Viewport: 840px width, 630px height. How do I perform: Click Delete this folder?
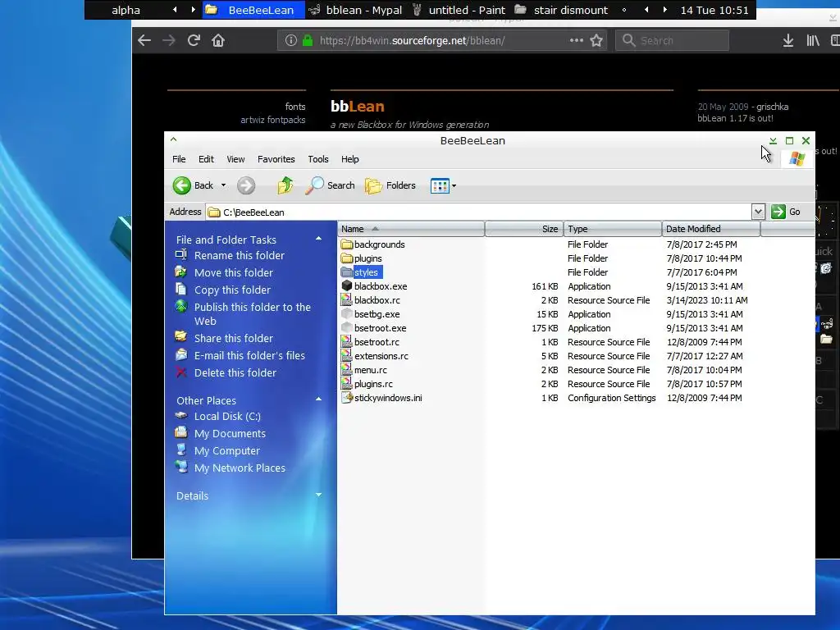(x=235, y=372)
